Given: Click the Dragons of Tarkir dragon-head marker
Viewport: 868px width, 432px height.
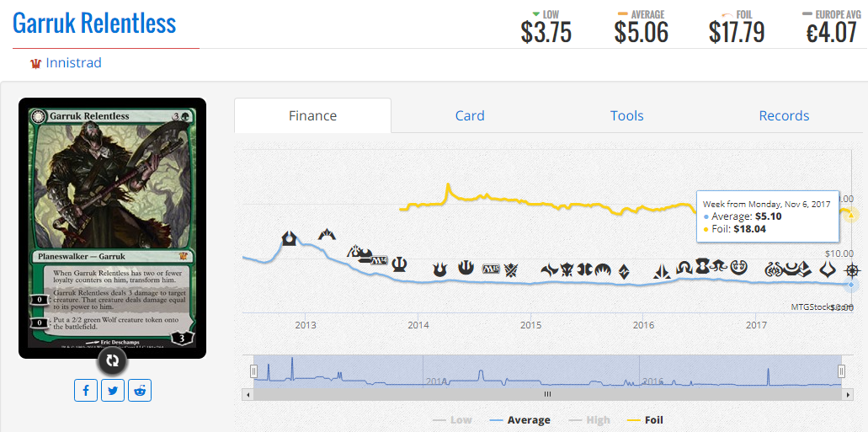Looking at the screenshot, I should [x=567, y=270].
